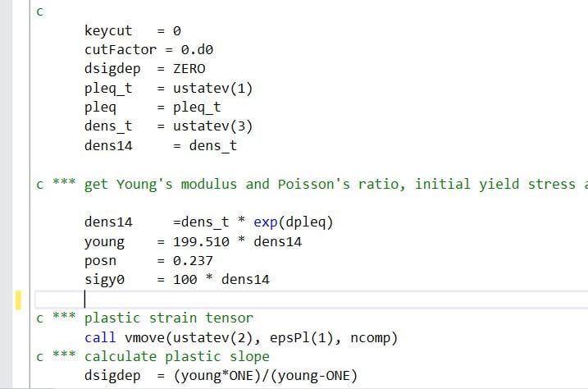The height and width of the screenshot is (389, 588).
Task: Click the 'calculate plastic slope' comment
Action: click(177, 356)
